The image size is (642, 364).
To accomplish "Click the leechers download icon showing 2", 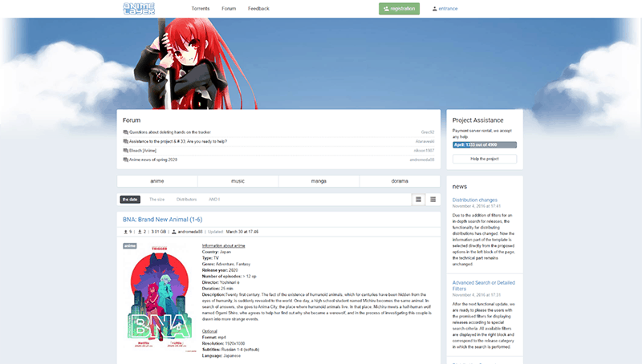I will click(140, 232).
